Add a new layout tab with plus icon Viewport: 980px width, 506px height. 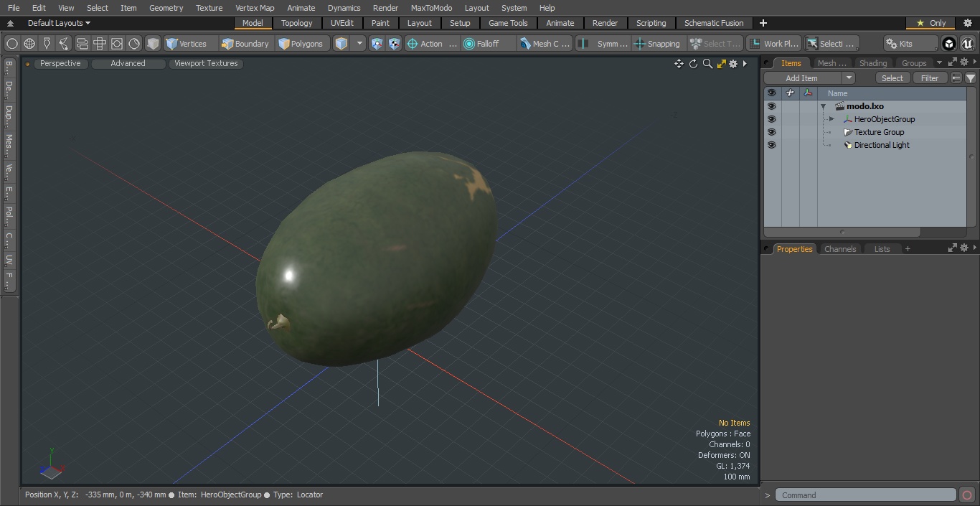coord(763,23)
